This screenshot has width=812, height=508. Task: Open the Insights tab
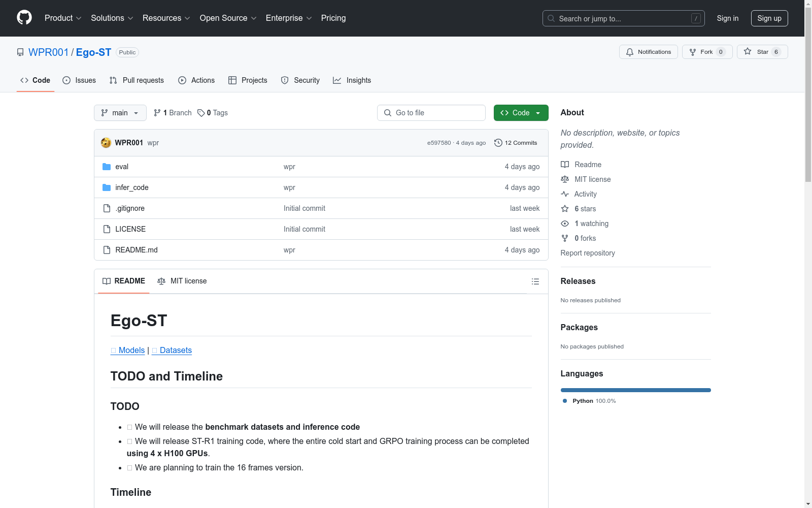352,80
